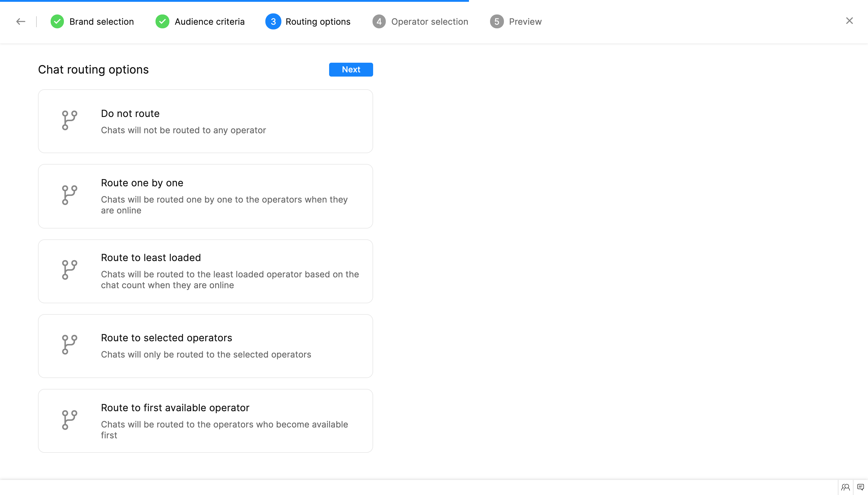
Task: Click the green check next to Audience criteria
Action: pos(162,21)
